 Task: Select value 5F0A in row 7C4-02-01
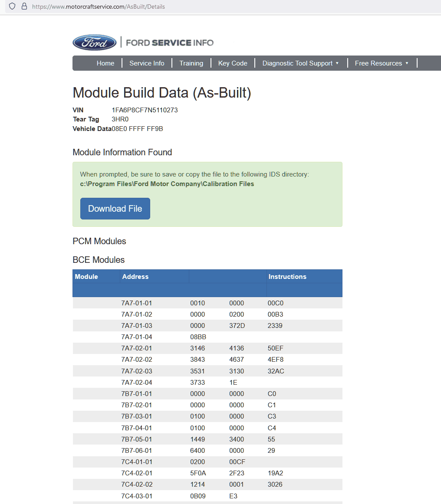(x=198, y=473)
